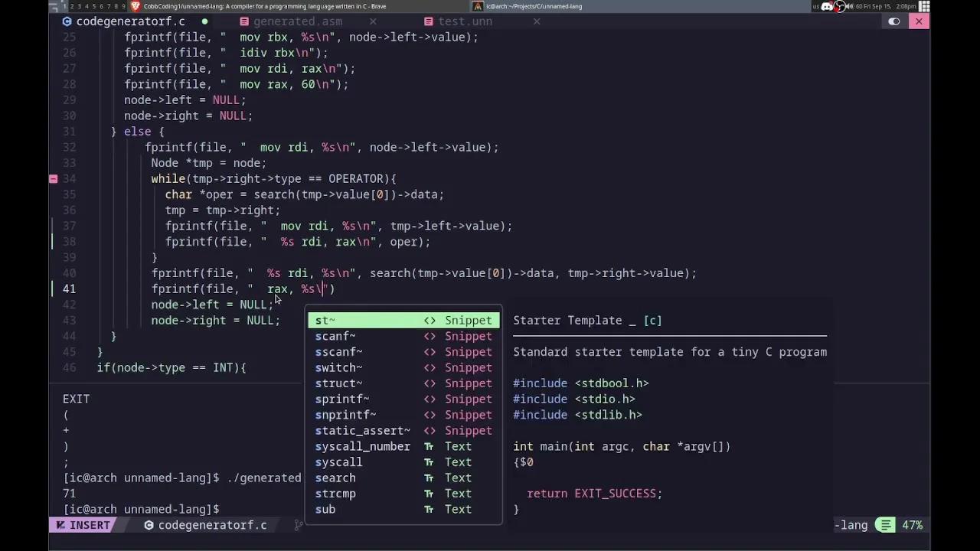Select workspace 5 in the top bar
This screenshot has height=551, width=980.
click(94, 6)
